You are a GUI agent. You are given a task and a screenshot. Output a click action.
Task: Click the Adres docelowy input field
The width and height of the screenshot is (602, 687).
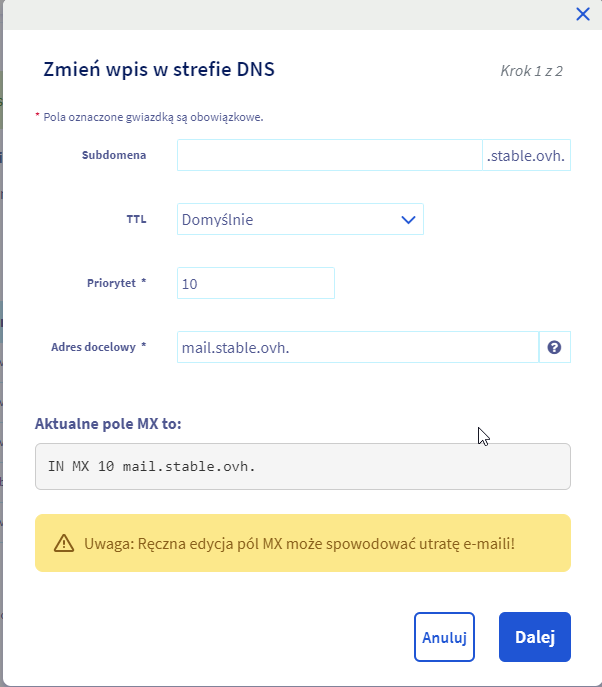click(x=357, y=348)
